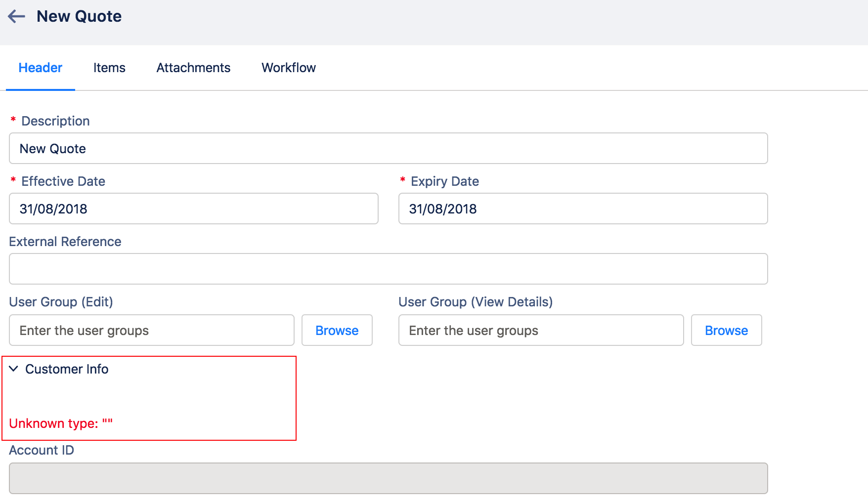Focus the Effective Date input
This screenshot has height=504, width=868.
(x=193, y=209)
